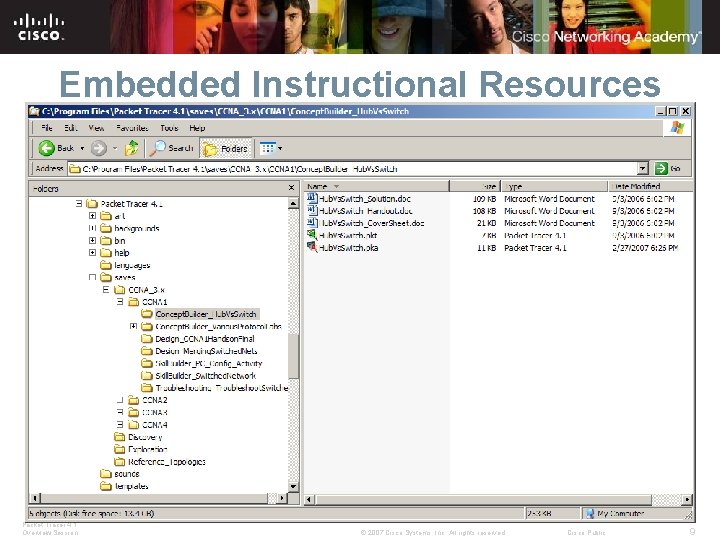Sort files by Name column
The height and width of the screenshot is (540, 720).
point(376,186)
